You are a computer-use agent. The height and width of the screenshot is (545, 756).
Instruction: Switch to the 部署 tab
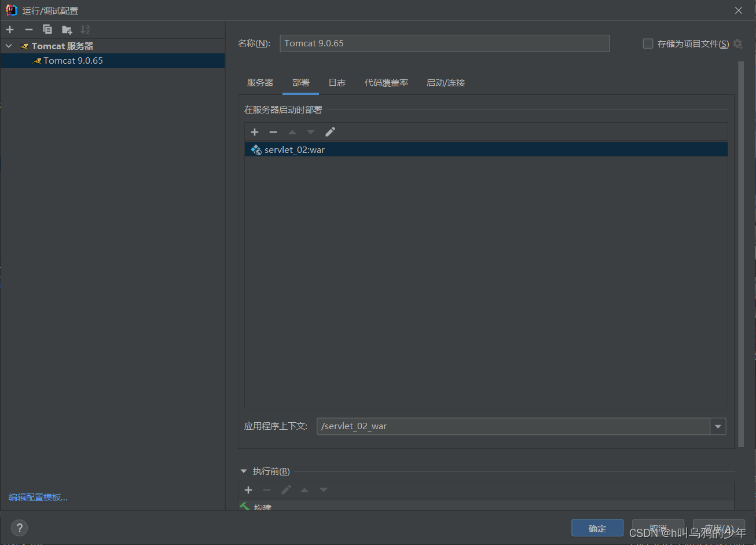pos(301,83)
